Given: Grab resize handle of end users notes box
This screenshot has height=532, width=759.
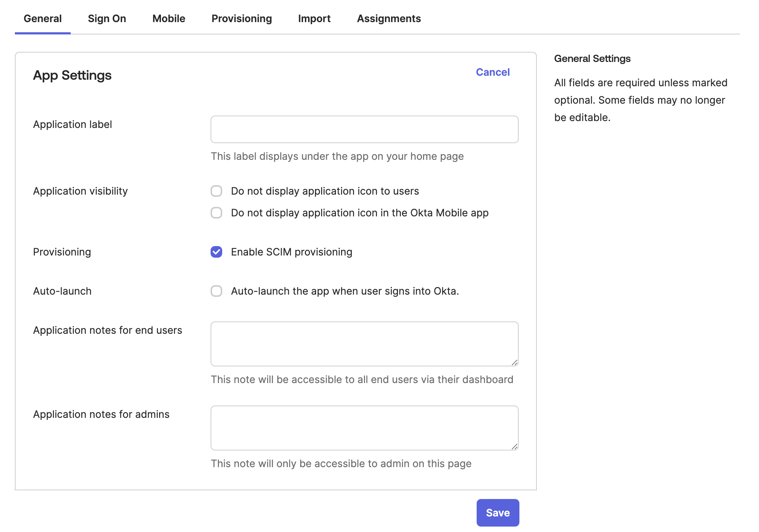Looking at the screenshot, I should (515, 362).
